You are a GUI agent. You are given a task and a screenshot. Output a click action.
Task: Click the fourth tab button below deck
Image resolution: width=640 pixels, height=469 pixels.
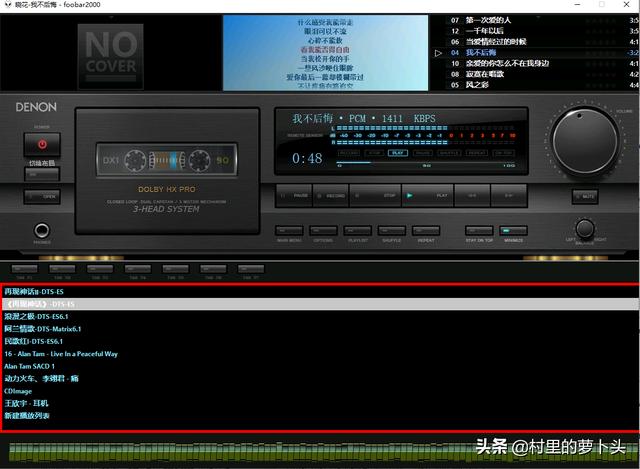click(138, 269)
